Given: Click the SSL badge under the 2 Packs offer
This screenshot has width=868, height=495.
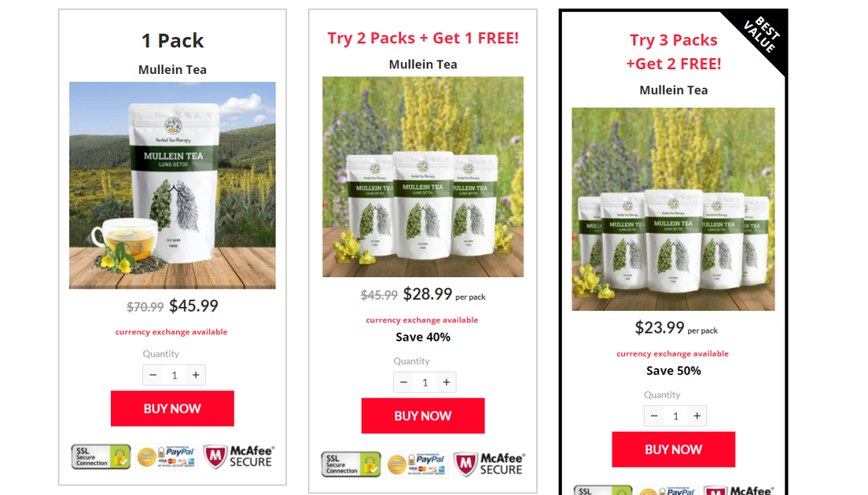Looking at the screenshot, I should point(351,464).
